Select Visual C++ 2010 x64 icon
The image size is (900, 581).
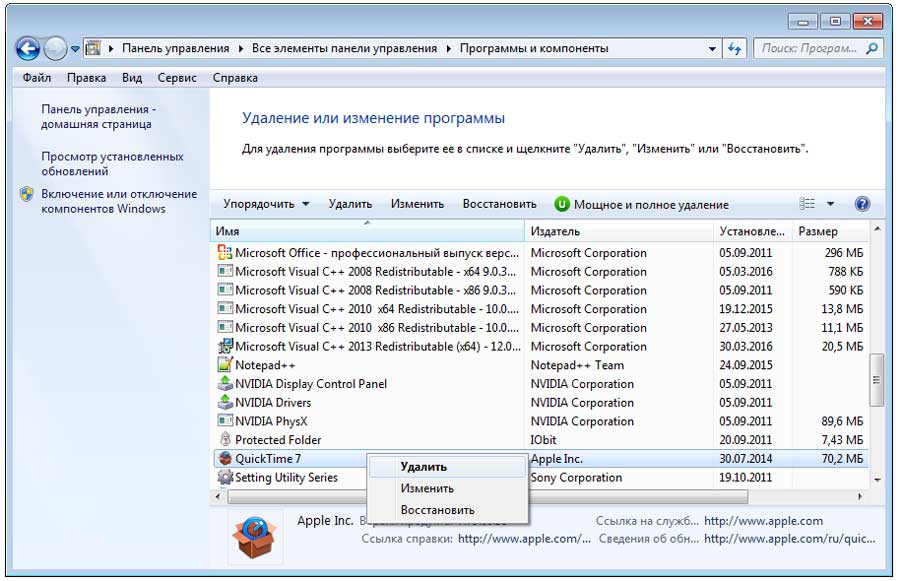pyautogui.click(x=225, y=308)
